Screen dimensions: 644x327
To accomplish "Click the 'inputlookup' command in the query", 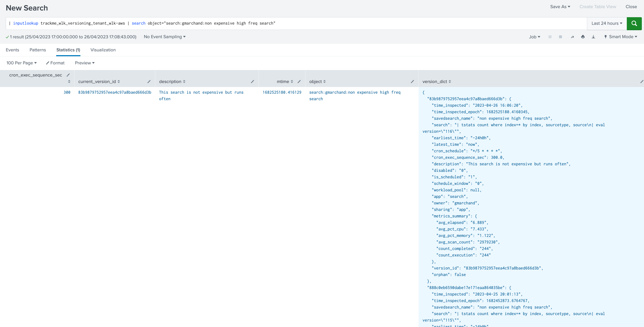I will tap(26, 23).
